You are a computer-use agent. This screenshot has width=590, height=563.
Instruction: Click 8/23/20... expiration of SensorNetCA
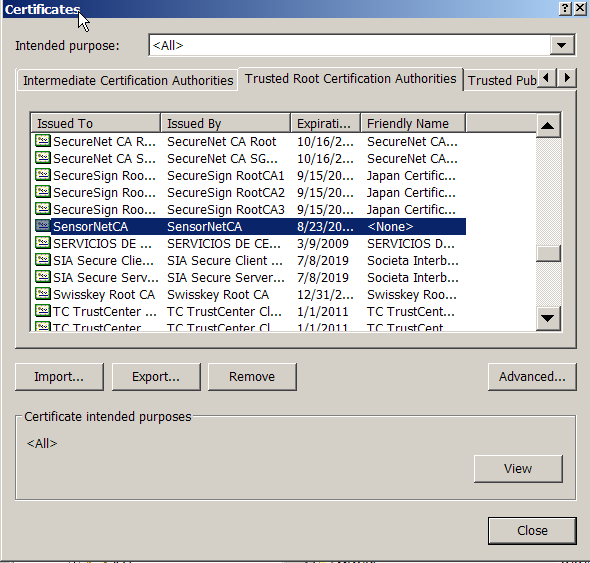pyautogui.click(x=325, y=227)
